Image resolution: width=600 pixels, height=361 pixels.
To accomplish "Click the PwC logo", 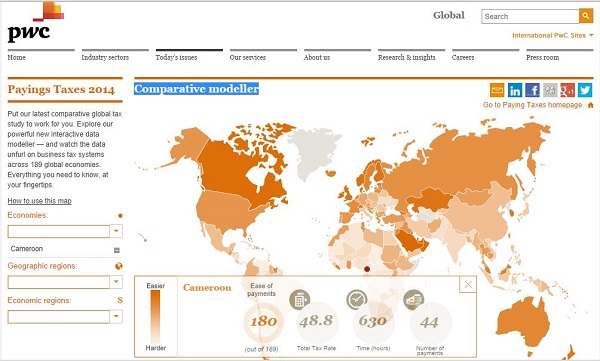I will point(35,22).
